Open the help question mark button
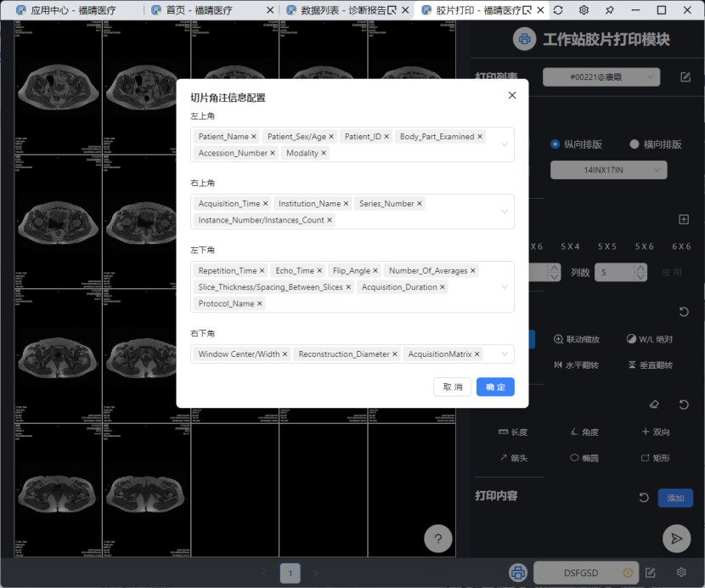Image resolution: width=705 pixels, height=588 pixels. click(x=437, y=539)
